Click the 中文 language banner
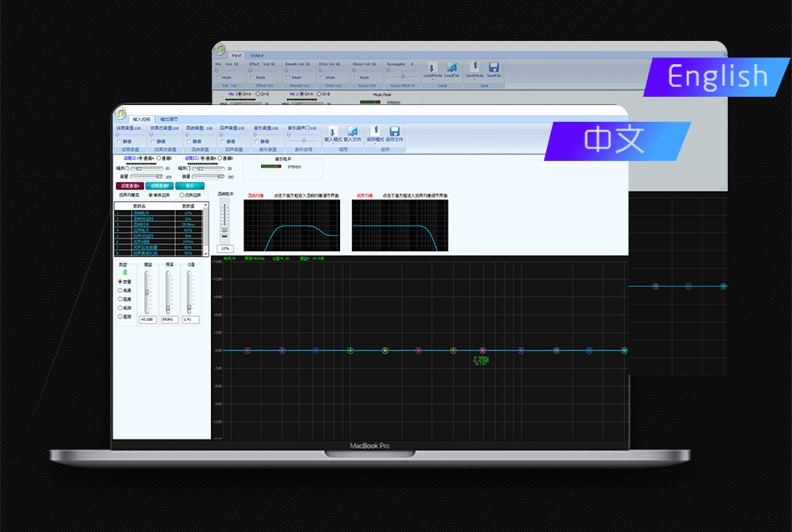792x532 pixels. pos(615,140)
